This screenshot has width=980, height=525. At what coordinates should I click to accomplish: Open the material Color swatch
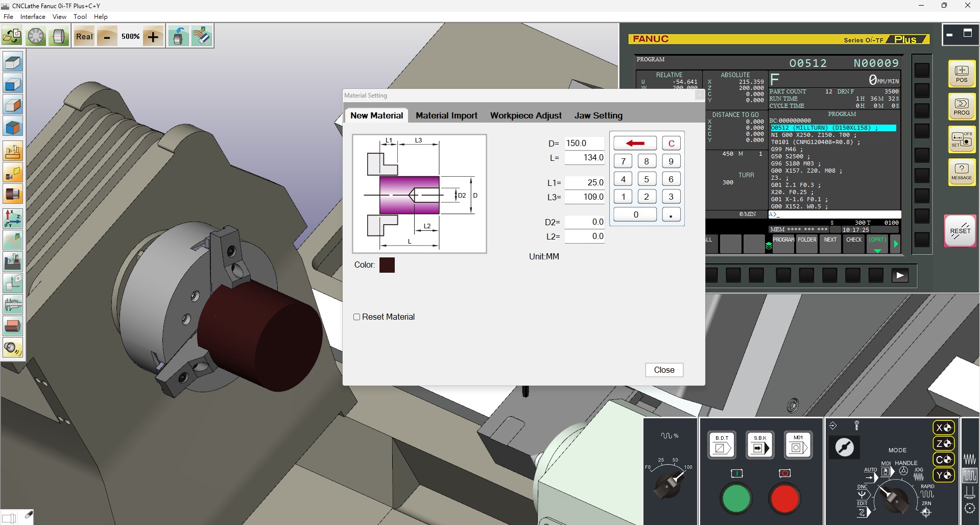387,265
